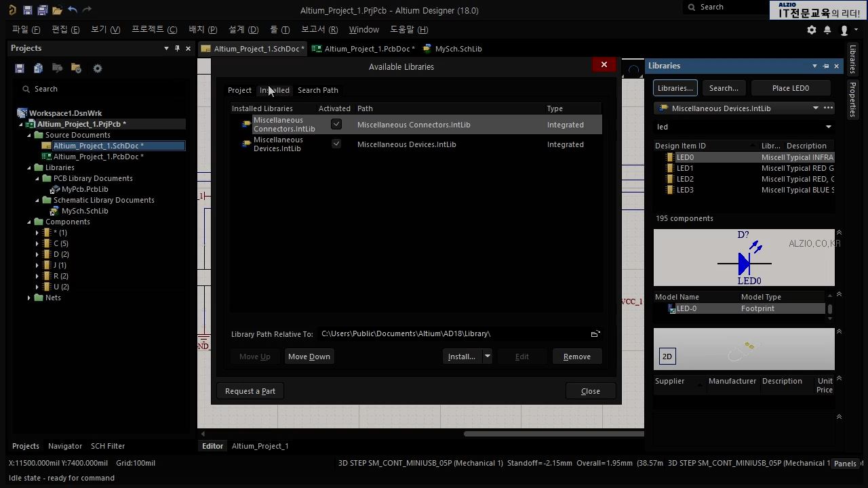Open the user account icon
Image resolution: width=868 pixels, height=488 pixels.
coord(844,30)
